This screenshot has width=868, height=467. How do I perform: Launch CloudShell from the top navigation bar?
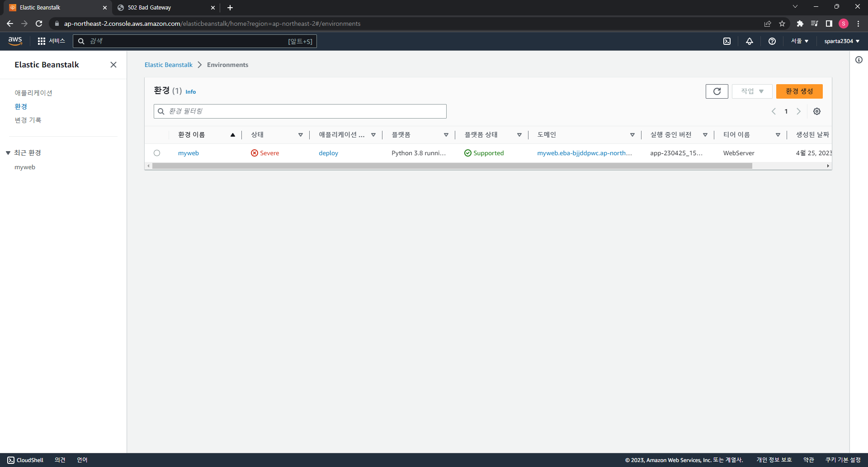tap(727, 41)
